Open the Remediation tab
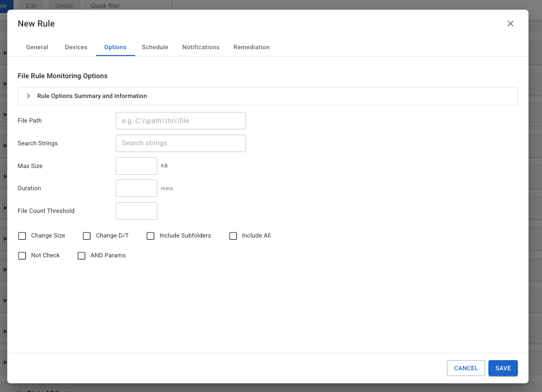 pos(251,47)
